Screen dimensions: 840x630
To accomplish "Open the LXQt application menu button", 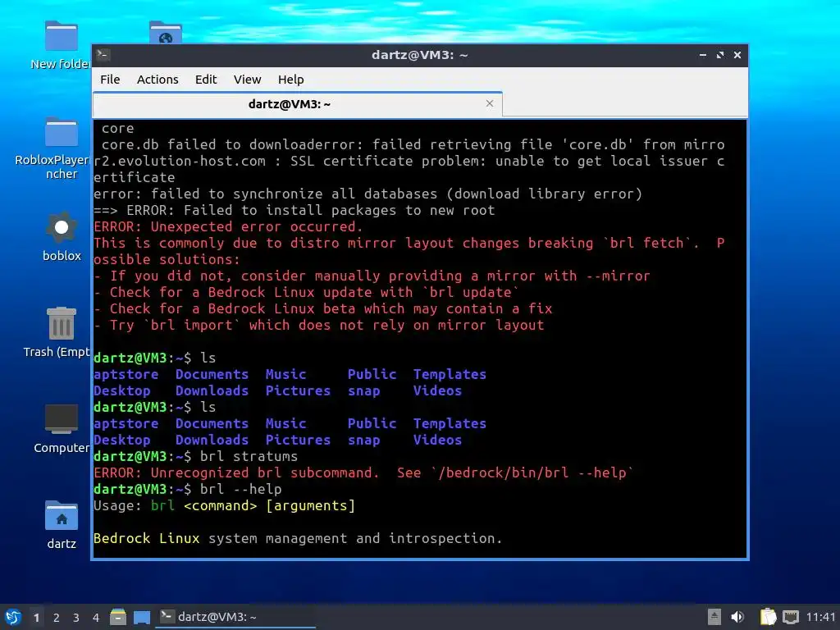I will click(13, 617).
